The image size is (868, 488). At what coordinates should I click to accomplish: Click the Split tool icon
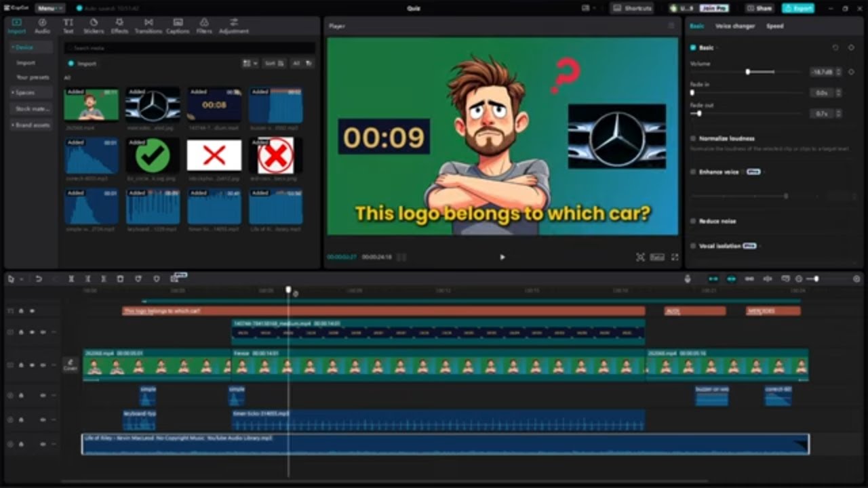(71, 279)
